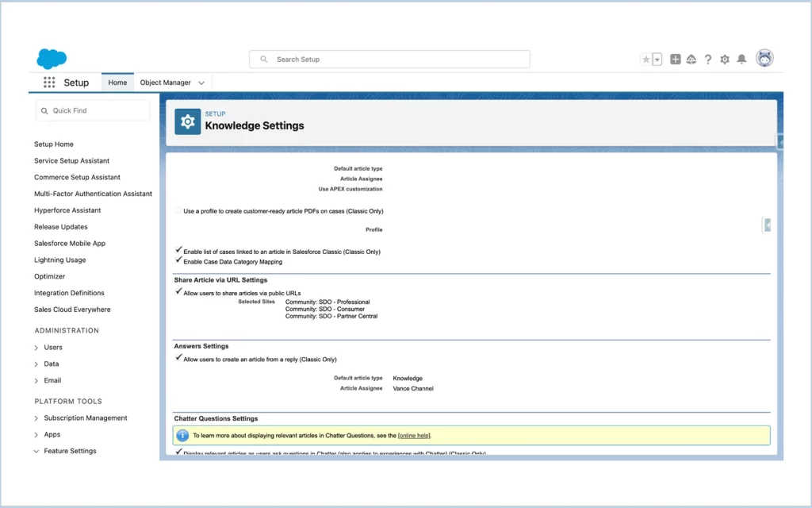Image resolution: width=812 pixels, height=508 pixels.
Task: Click the info icon in Chatter Questions banner
Action: coord(182,436)
